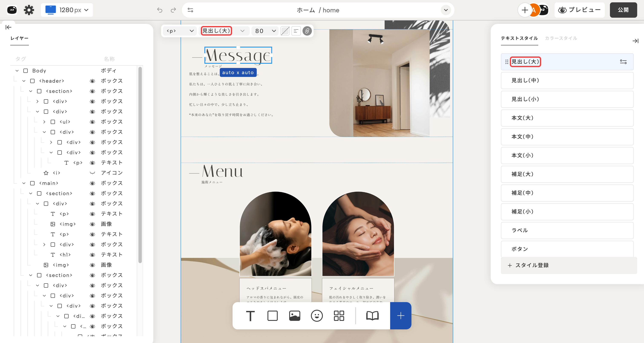Select the Box tool in bottom toolbar
Viewport: 644px width, 343px height.
point(272,316)
